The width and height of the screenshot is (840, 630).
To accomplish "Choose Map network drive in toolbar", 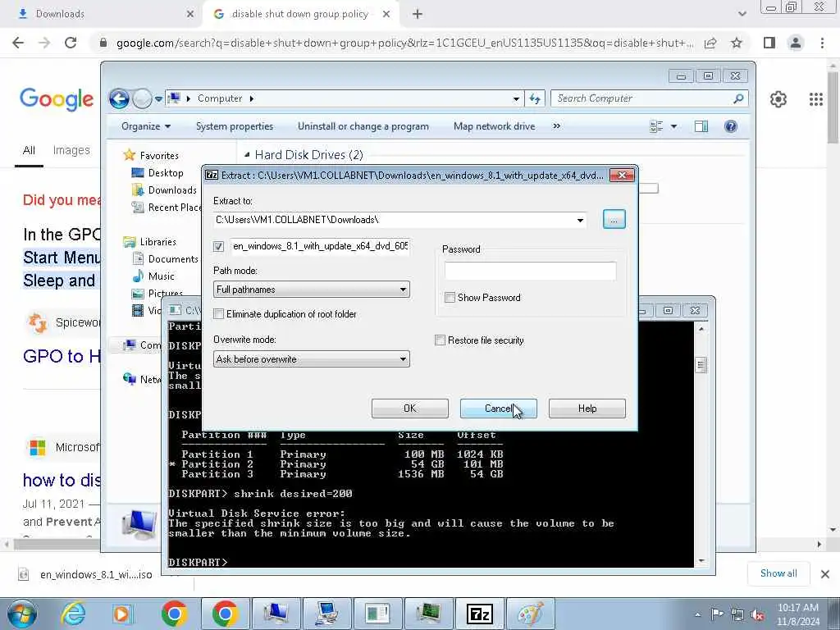I will point(494,126).
